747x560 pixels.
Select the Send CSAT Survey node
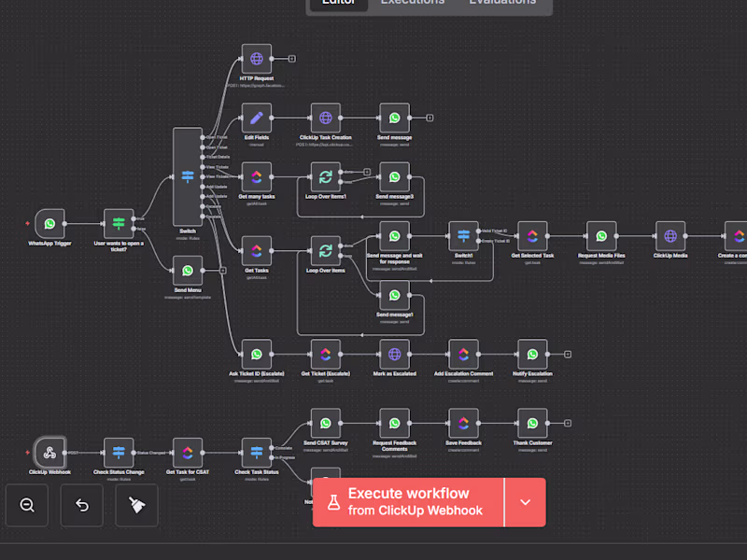point(325,424)
